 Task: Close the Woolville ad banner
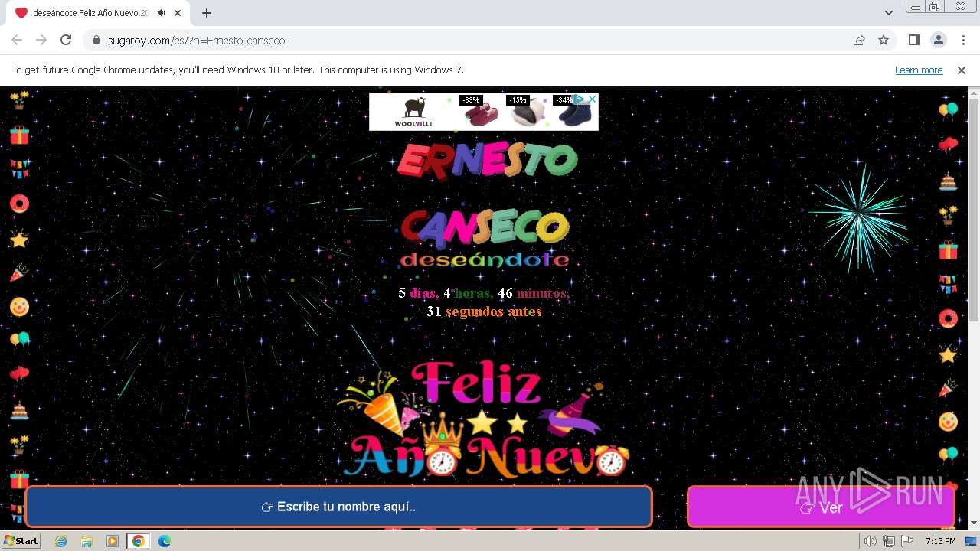[592, 99]
